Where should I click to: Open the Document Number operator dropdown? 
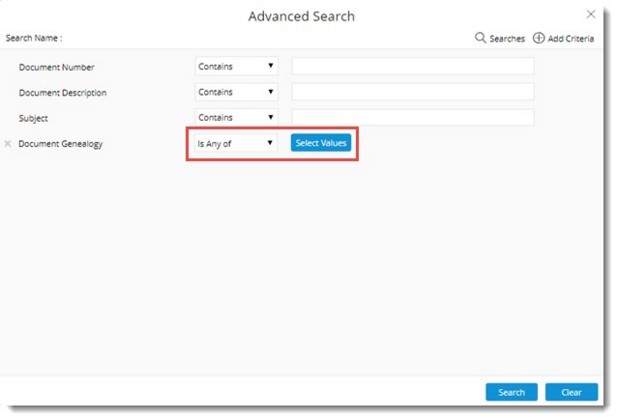[x=236, y=66]
